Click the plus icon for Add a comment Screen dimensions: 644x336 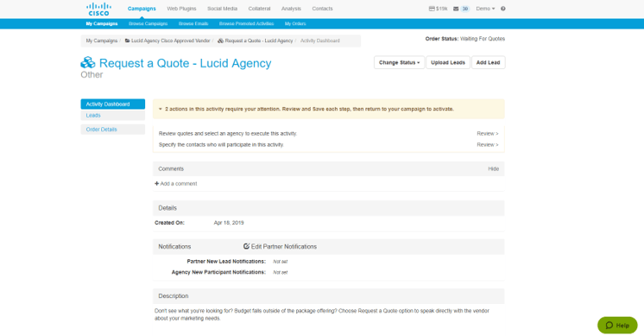coord(156,184)
